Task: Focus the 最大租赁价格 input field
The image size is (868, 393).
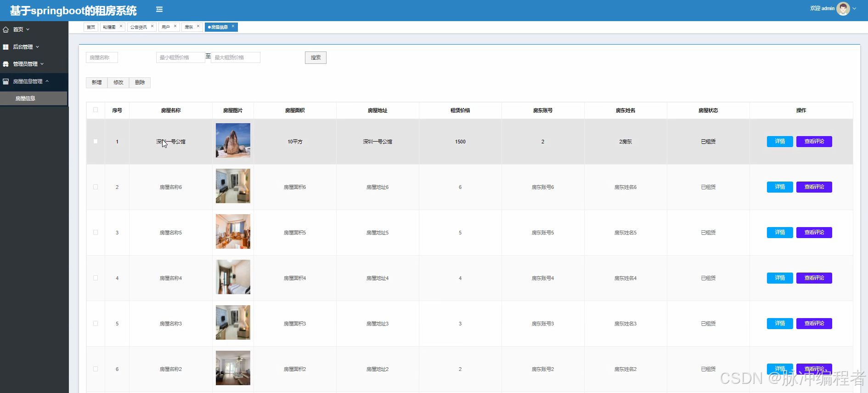Action: pos(236,57)
